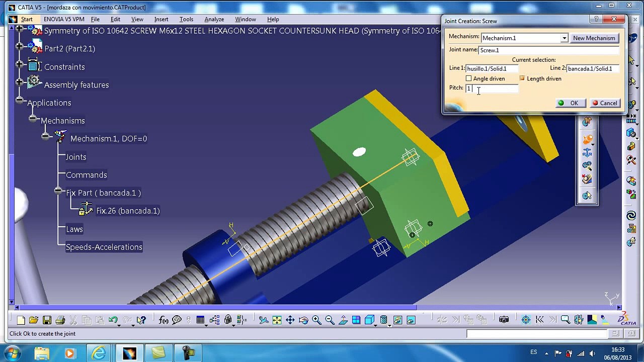Click the New Mechanism button
The width and height of the screenshot is (644, 362).
point(594,38)
